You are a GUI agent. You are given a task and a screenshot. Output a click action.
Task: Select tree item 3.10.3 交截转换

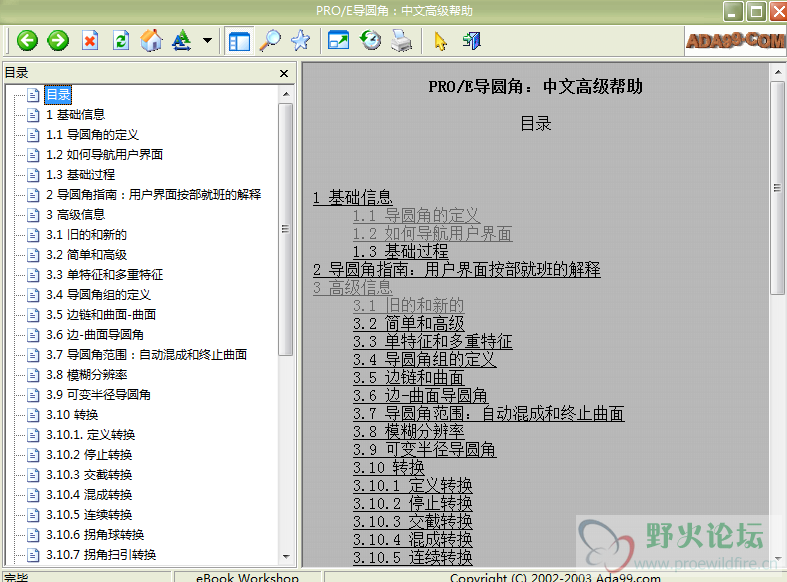click(89, 475)
